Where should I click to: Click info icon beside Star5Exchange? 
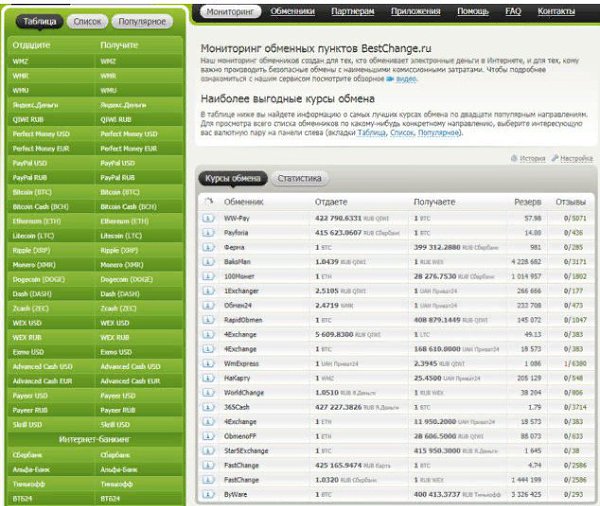click(x=208, y=451)
